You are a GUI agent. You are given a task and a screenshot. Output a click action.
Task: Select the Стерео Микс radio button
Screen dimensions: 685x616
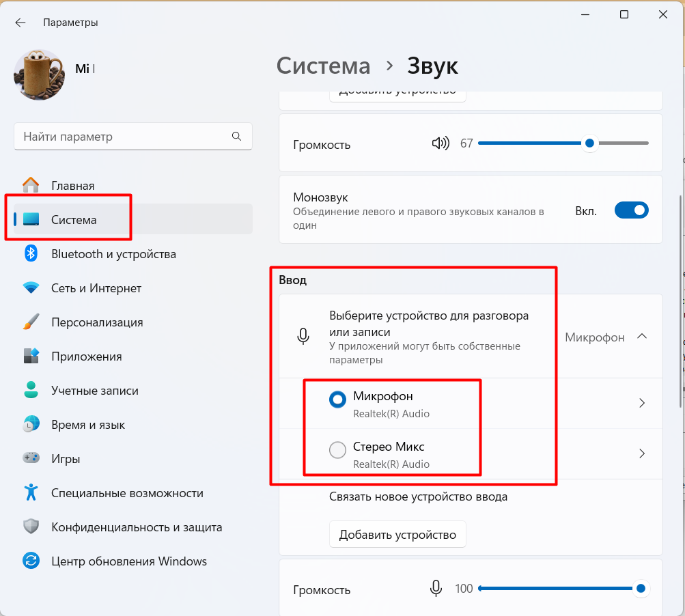point(337,450)
